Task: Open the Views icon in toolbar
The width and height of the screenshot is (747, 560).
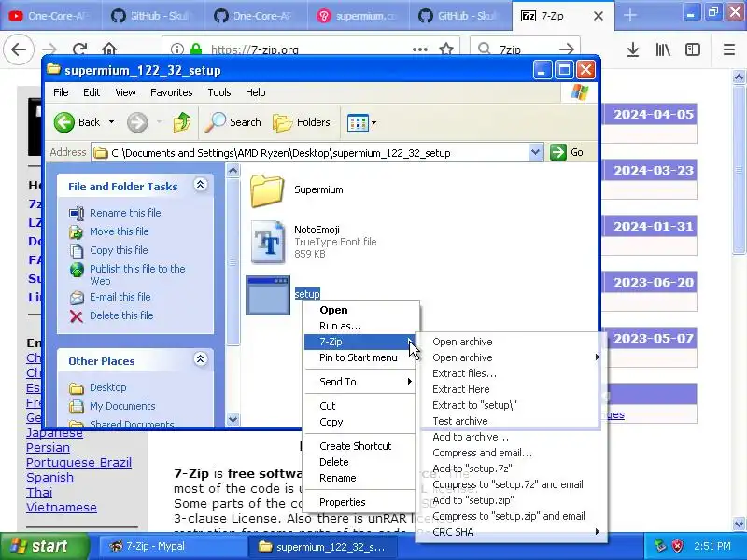Action: point(358,122)
